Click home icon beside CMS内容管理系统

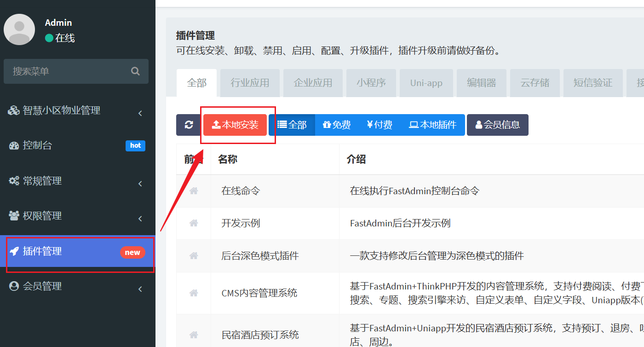[x=194, y=293]
